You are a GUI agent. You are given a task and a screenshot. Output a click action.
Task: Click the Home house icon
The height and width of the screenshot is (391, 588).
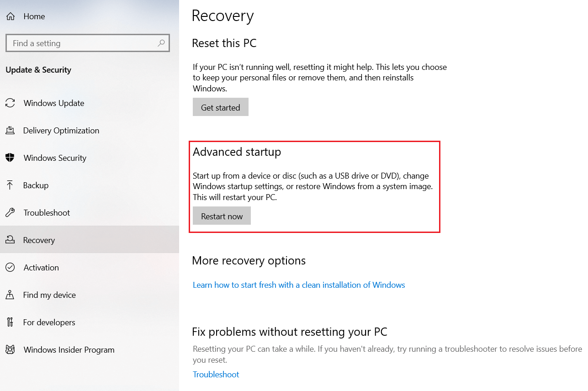tap(10, 16)
